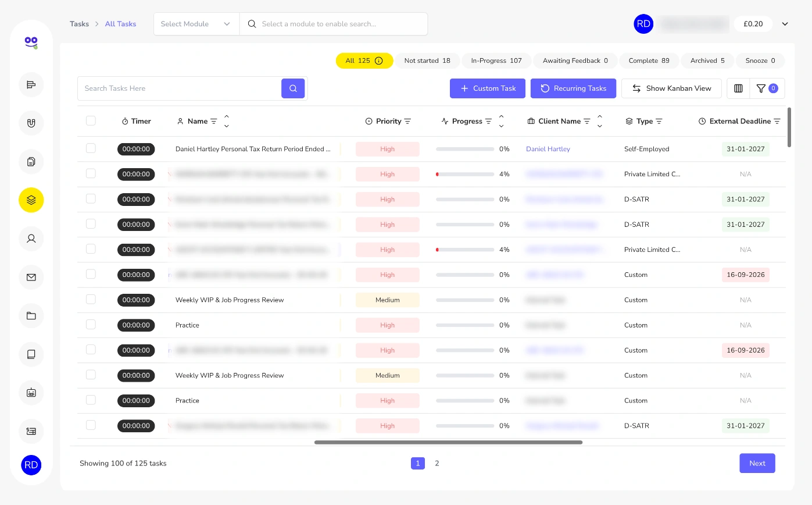Open the flag-shaped sidebar icon
The height and width of the screenshot is (505, 812).
coord(31,85)
